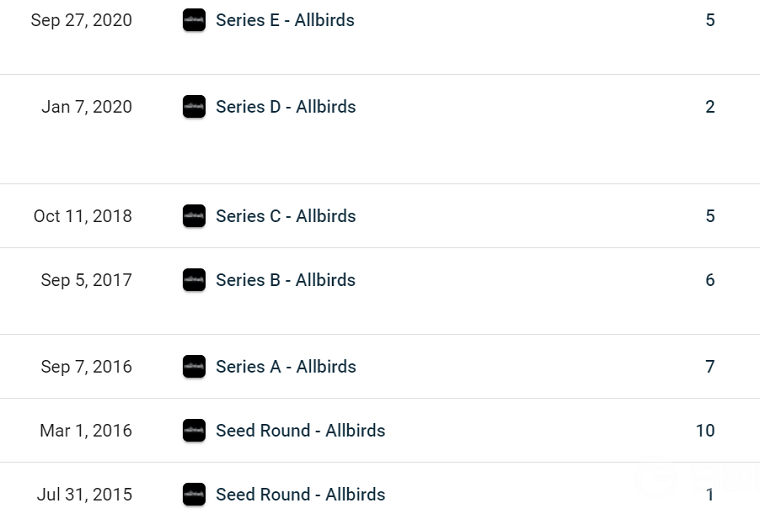Click Allbirds logo in Jul 31, 2015 row
The height and width of the screenshot is (519, 760).
click(194, 494)
